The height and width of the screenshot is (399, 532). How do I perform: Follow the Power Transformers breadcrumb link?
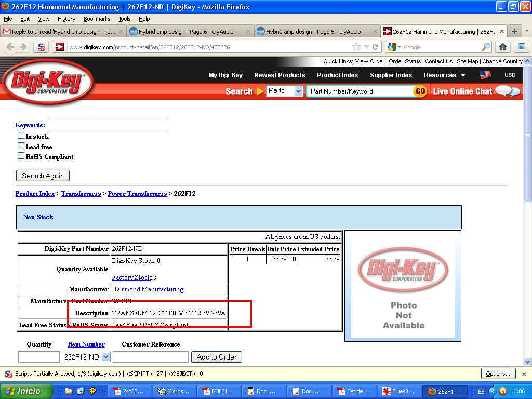click(137, 194)
